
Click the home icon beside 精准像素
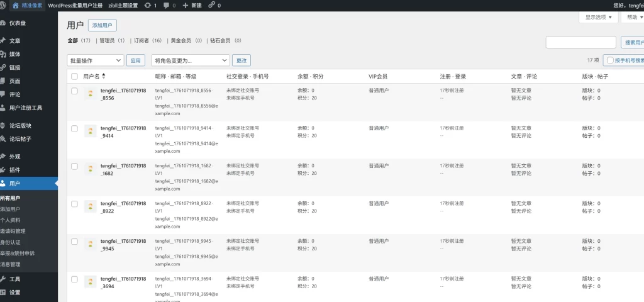(x=16, y=5)
